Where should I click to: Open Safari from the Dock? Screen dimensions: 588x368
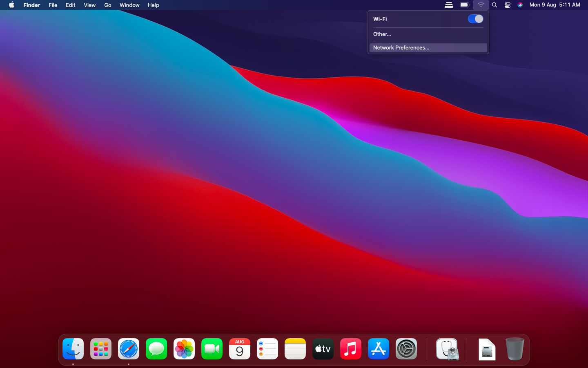point(129,349)
